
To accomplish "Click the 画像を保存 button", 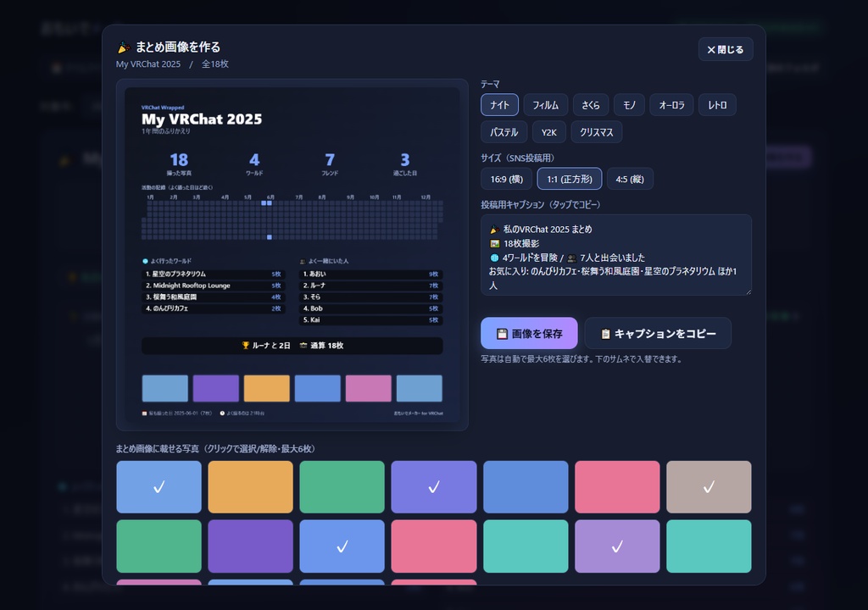I will (x=529, y=333).
